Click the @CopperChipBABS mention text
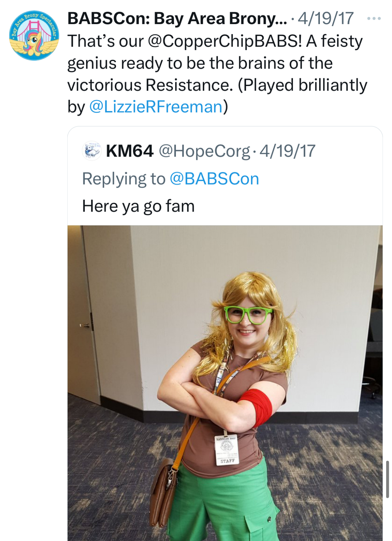This screenshot has width=392, height=541. [225, 41]
